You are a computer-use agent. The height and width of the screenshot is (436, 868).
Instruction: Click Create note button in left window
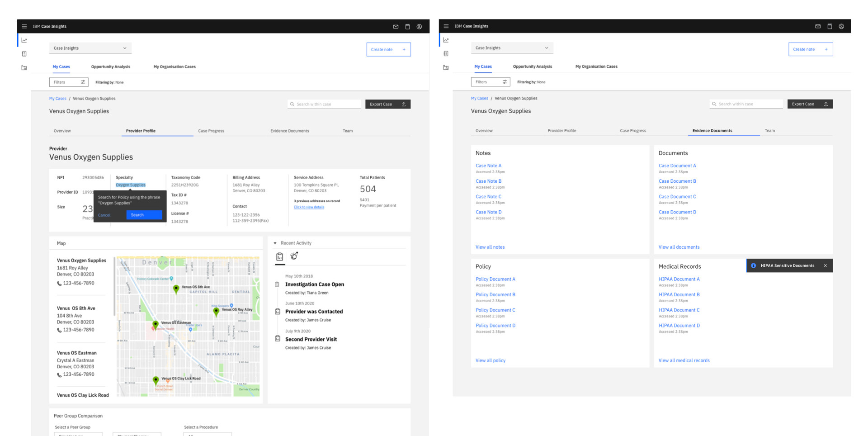tap(388, 50)
